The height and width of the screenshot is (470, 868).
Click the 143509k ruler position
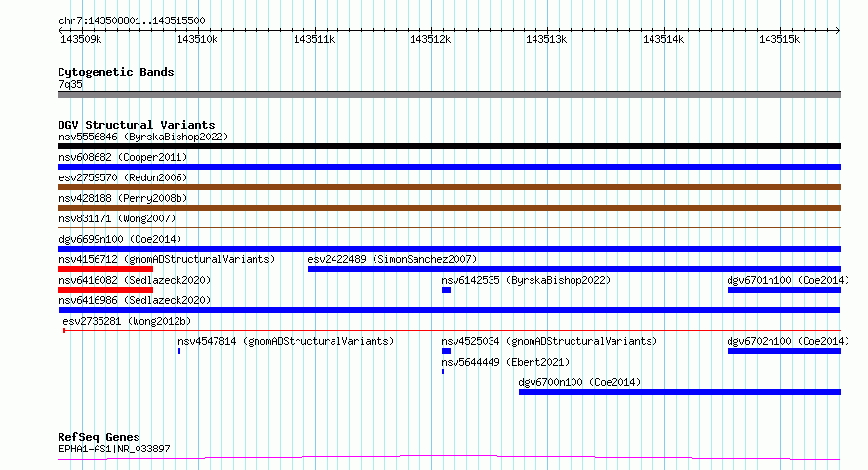click(81, 39)
